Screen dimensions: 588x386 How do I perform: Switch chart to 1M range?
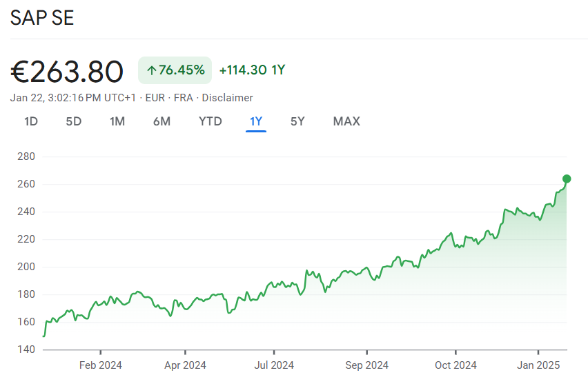(117, 121)
